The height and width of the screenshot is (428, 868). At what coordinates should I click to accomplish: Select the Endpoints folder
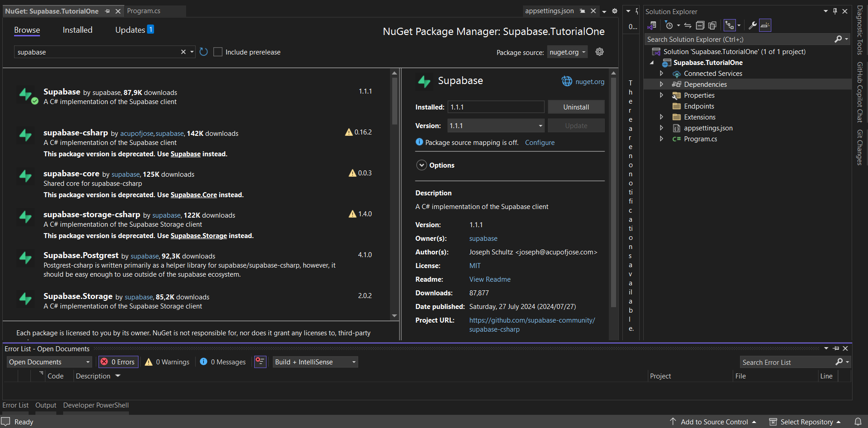(699, 106)
